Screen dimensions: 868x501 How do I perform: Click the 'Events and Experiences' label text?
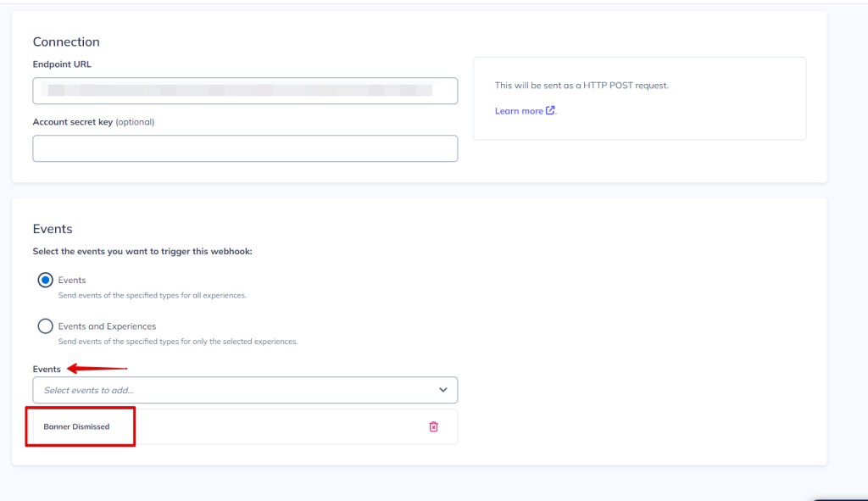click(x=107, y=326)
